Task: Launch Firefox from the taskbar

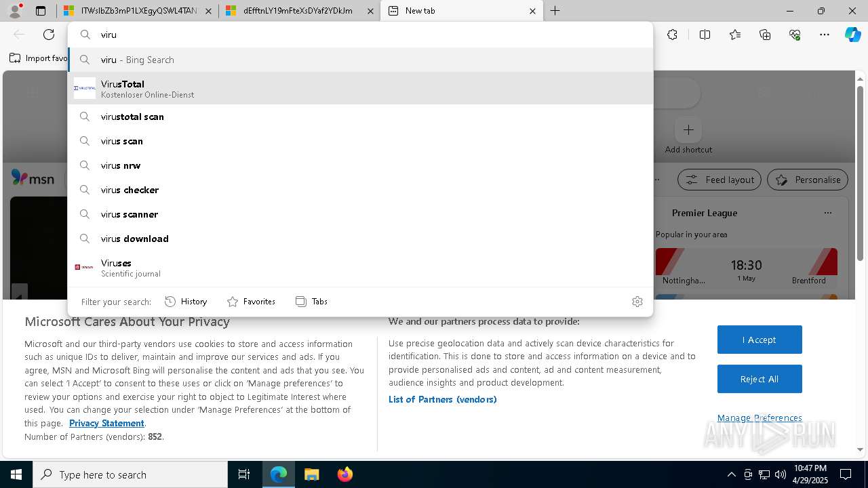Action: pos(344,474)
